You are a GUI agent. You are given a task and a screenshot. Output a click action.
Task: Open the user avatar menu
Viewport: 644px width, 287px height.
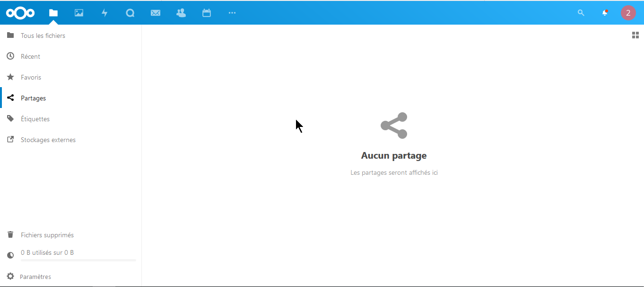[x=628, y=13]
